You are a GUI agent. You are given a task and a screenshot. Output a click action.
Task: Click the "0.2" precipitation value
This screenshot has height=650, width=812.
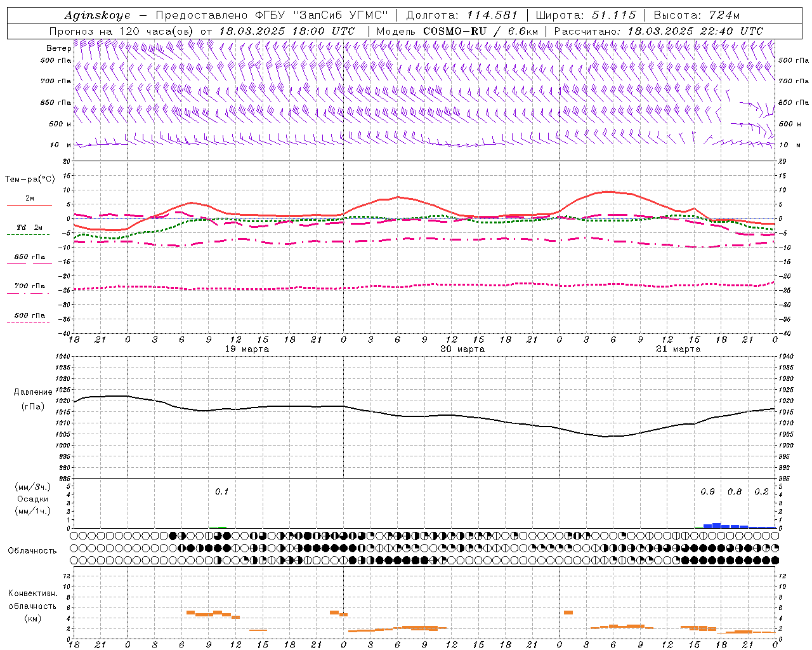pyautogui.click(x=761, y=491)
